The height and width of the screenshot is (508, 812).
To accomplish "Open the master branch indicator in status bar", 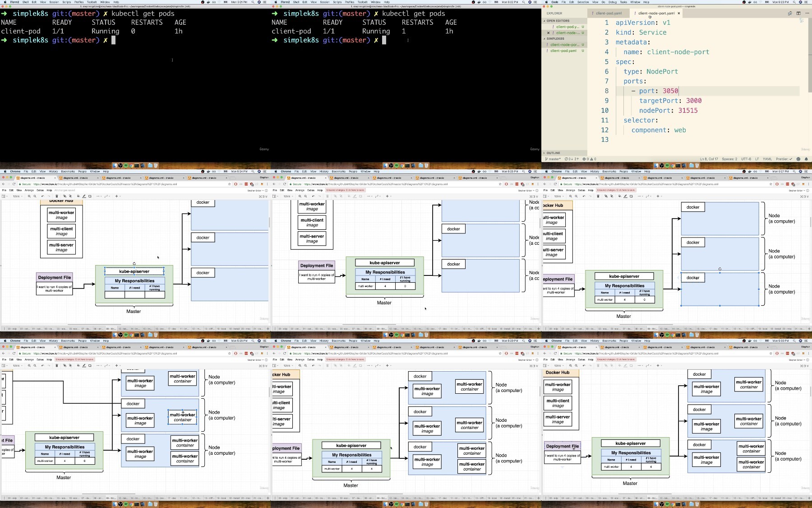I will [x=553, y=159].
